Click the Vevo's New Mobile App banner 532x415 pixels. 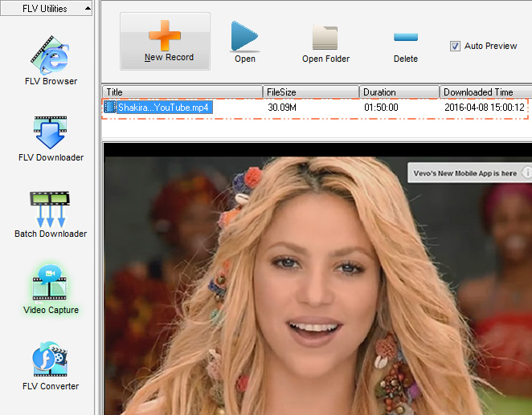pos(464,173)
